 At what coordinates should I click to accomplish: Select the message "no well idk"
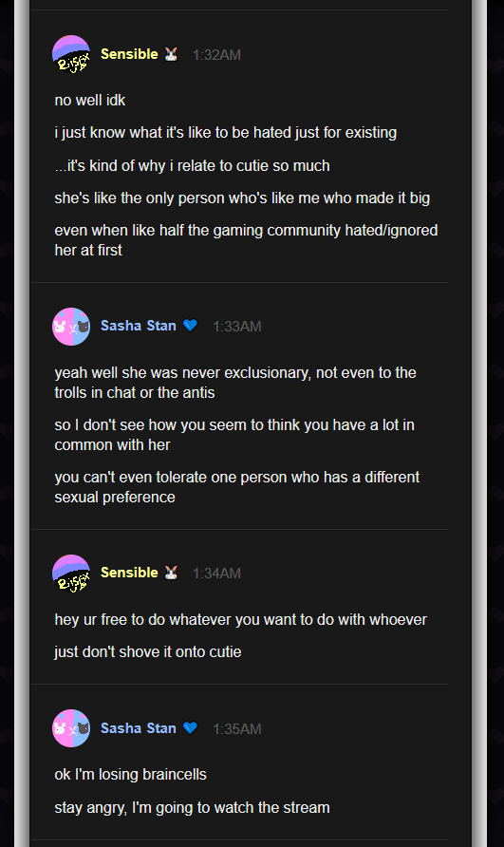click(89, 101)
